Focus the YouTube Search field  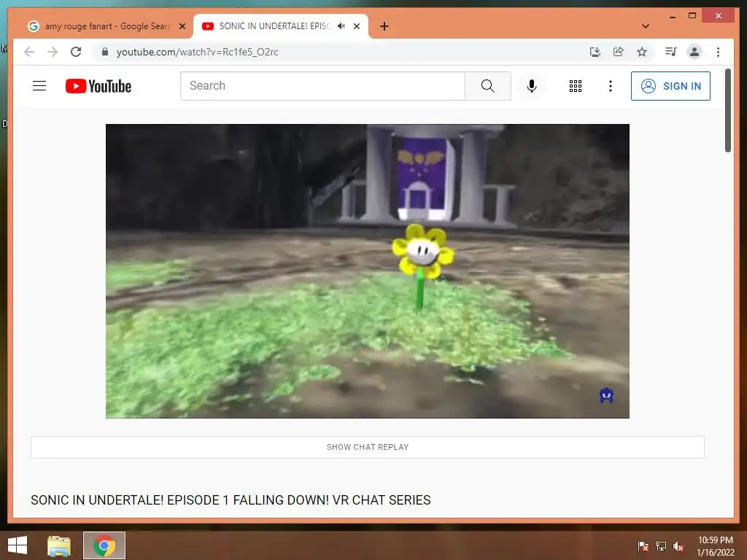pos(322,86)
